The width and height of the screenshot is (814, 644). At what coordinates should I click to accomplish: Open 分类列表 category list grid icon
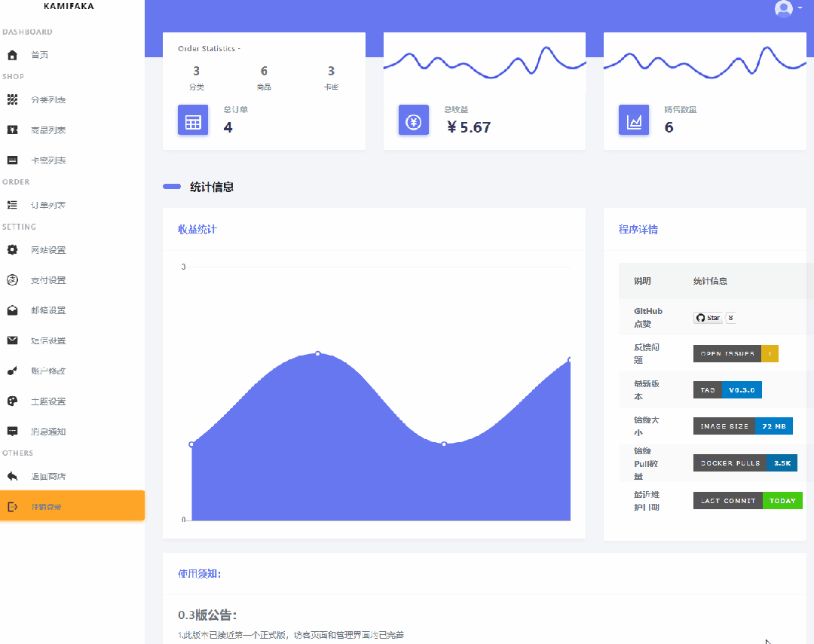[13, 99]
